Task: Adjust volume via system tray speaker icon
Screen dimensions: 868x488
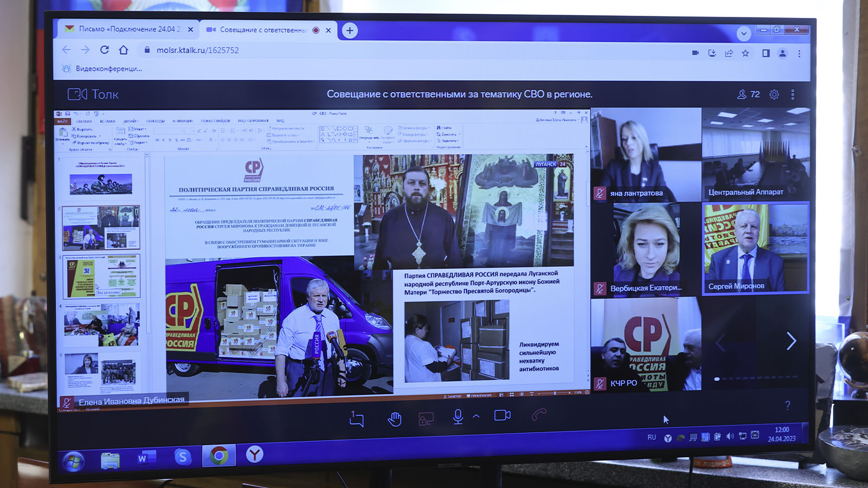Action: tap(730, 436)
